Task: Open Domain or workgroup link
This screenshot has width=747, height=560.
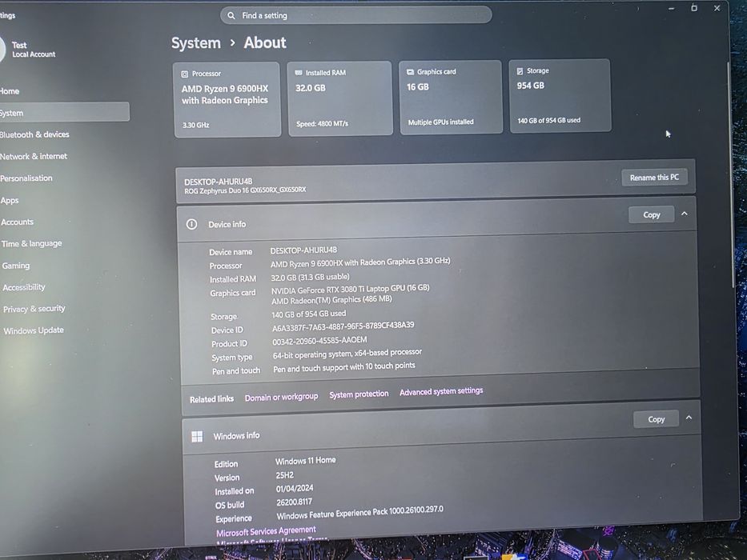Action: [x=281, y=397]
